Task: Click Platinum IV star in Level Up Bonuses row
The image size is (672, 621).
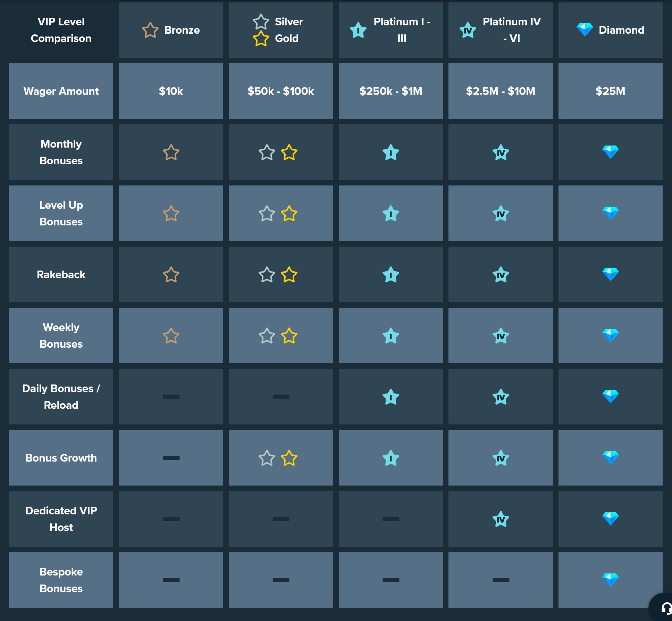Action: [x=501, y=214]
